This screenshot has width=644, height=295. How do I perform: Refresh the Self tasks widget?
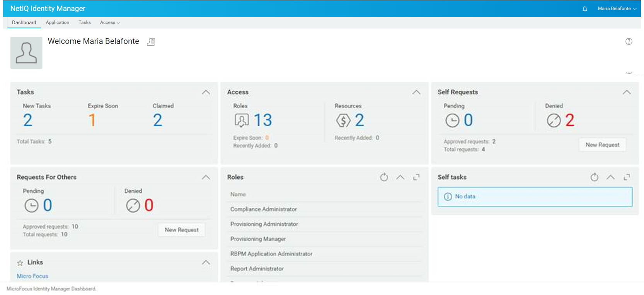[595, 177]
